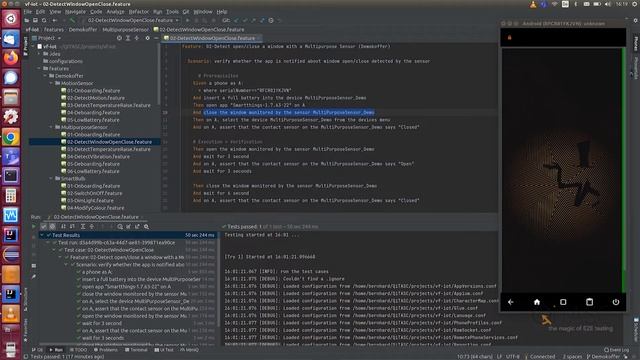
Task: Collapse all nodes in test results toolbar
Action: [x=92, y=227]
